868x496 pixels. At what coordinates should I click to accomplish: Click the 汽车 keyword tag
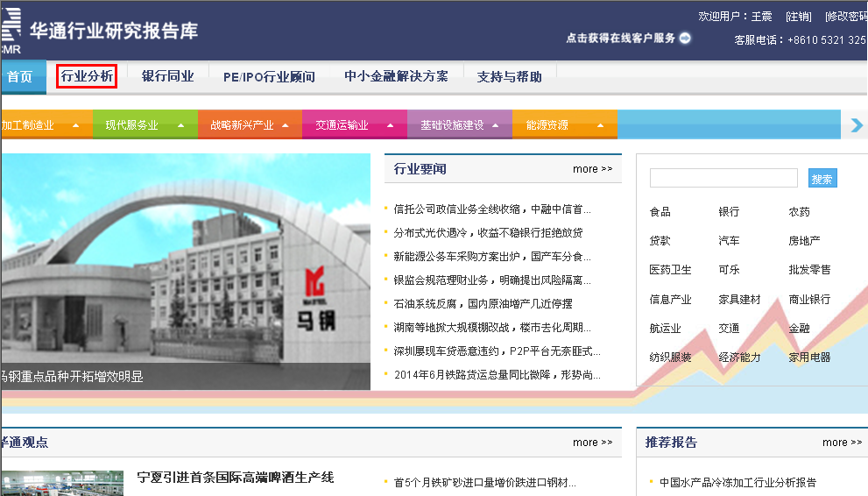[729, 241]
